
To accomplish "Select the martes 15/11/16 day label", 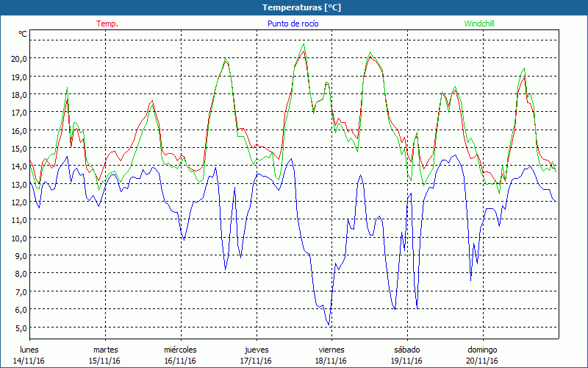I will (x=105, y=355).
